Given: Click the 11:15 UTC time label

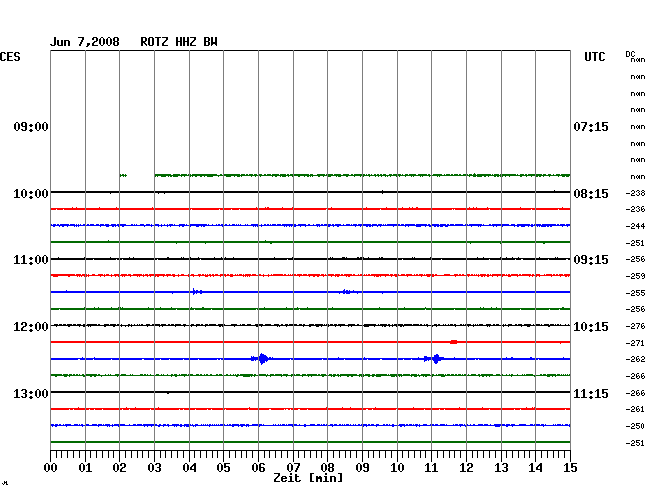Looking at the screenshot, I should [591, 393].
